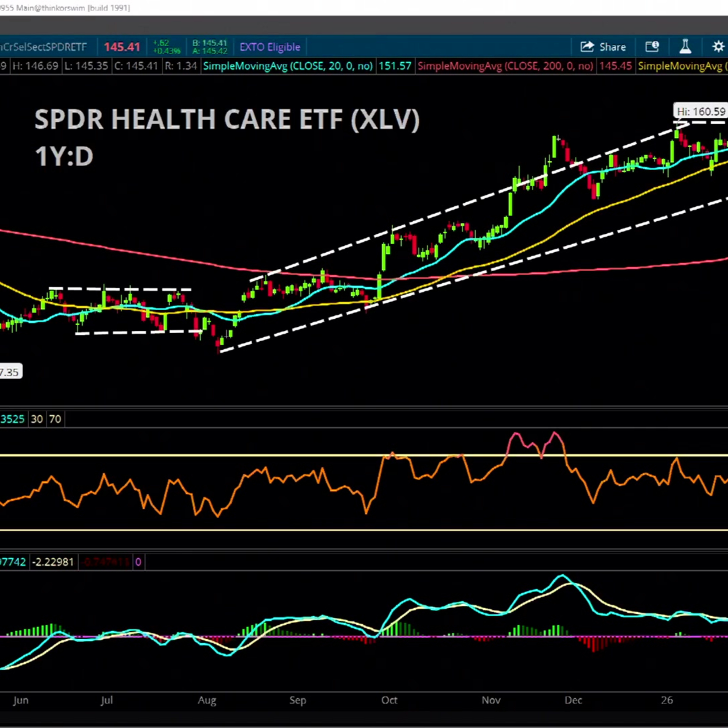The image size is (728, 728).
Task: Click the RSI overbought 70 level label
Action: tap(55, 419)
